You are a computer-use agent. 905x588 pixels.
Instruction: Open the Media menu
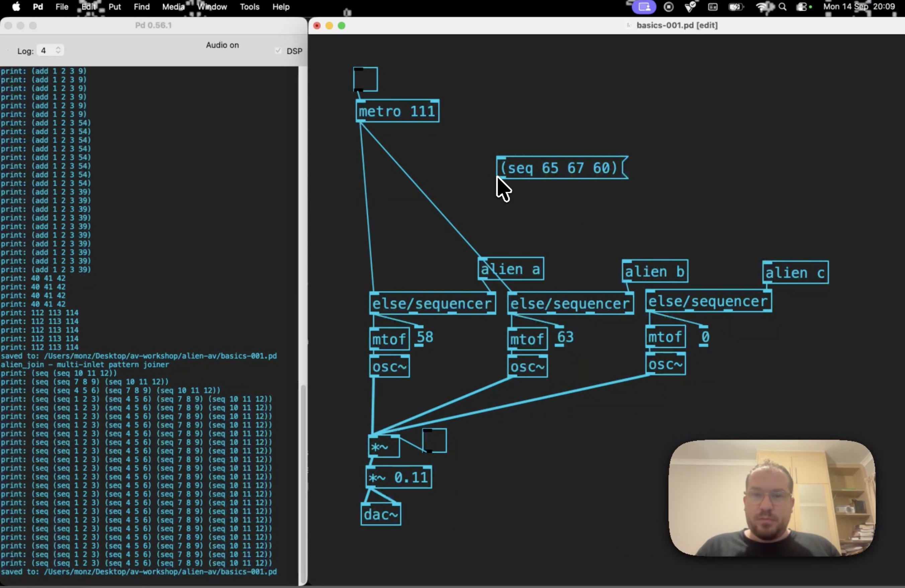tap(173, 7)
